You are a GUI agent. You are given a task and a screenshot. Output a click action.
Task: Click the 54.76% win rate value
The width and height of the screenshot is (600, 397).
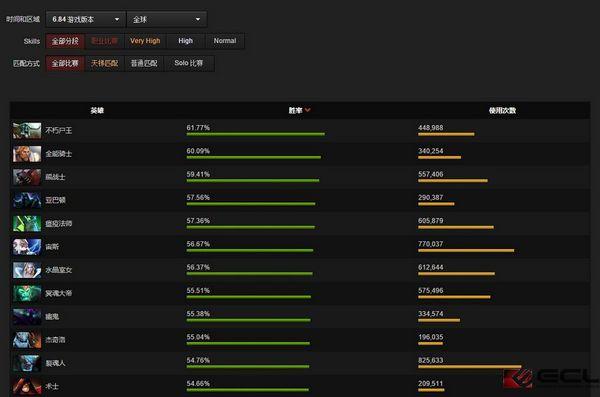[x=198, y=360]
